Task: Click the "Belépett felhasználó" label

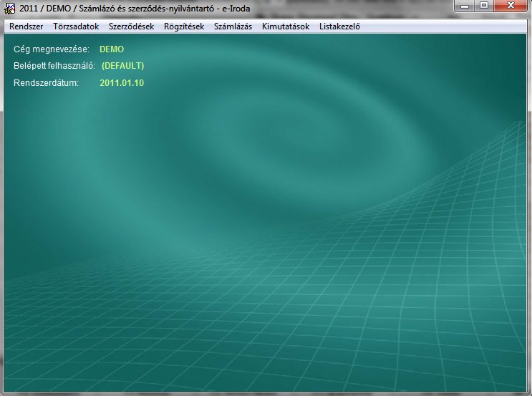Action: tap(54, 66)
